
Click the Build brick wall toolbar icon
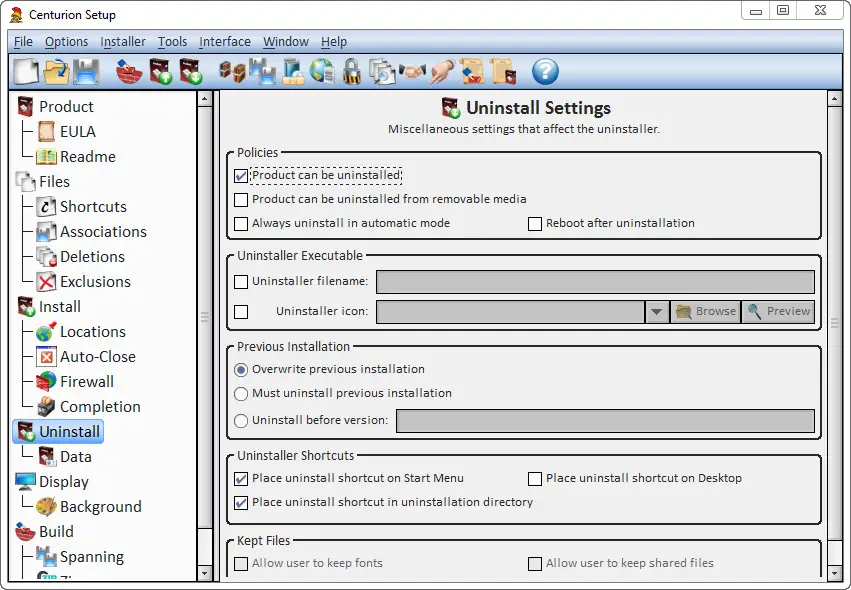(129, 72)
